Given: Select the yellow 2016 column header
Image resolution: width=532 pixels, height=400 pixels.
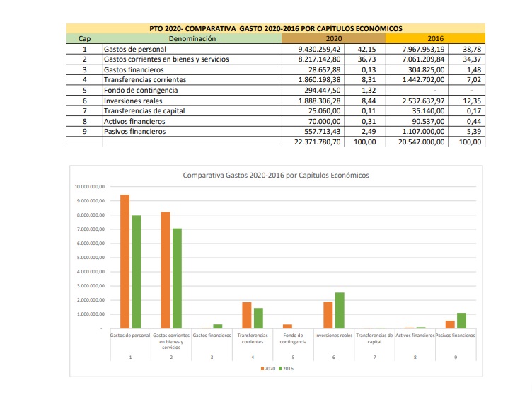Looking at the screenshot, I should (x=435, y=38).
